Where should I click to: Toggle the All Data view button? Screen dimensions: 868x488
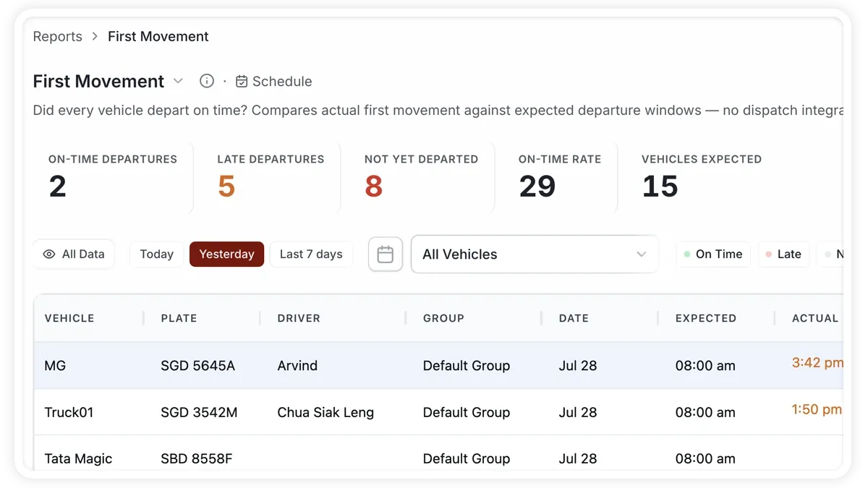74,254
